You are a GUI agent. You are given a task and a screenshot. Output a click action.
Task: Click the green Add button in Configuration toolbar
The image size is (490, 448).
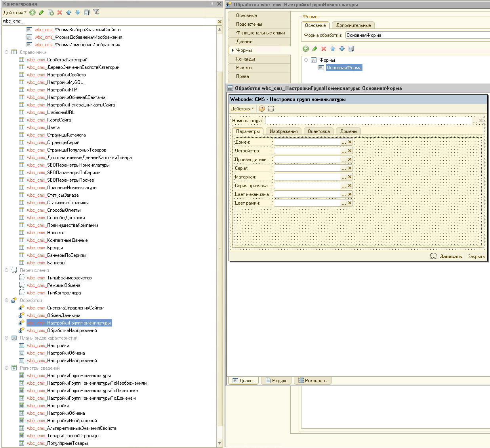pyautogui.click(x=32, y=12)
